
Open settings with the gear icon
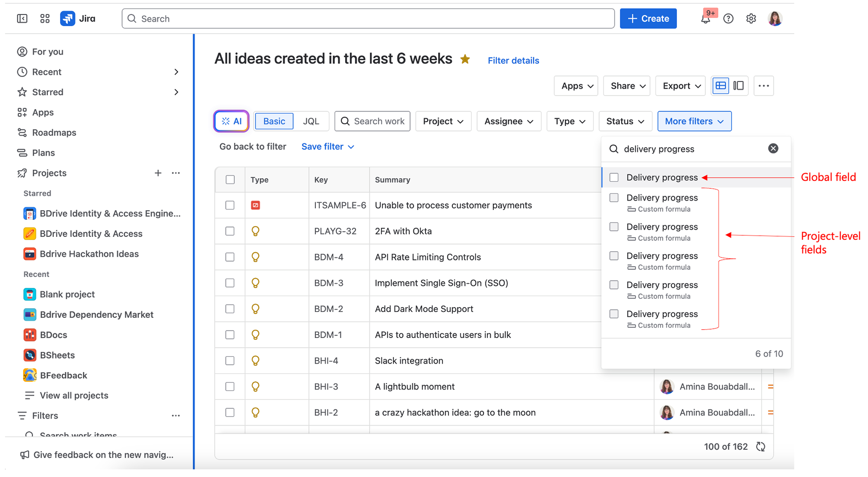point(751,19)
